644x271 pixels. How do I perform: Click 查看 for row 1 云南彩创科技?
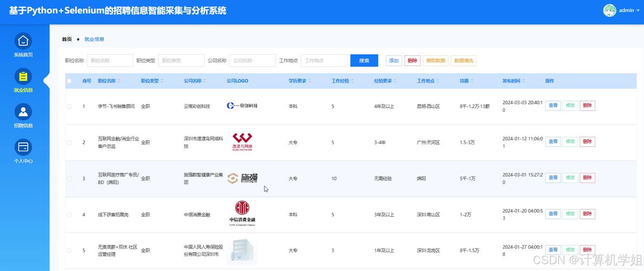pyautogui.click(x=553, y=106)
